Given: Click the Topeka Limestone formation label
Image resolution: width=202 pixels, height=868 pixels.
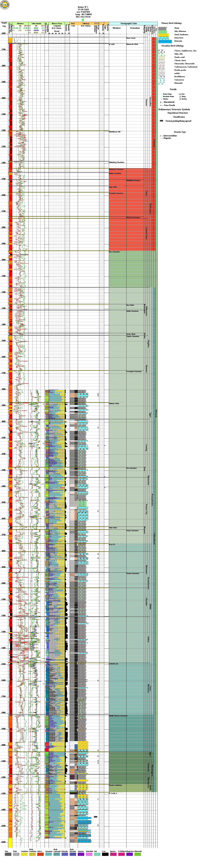Looking at the screenshot, I should (133, 336).
